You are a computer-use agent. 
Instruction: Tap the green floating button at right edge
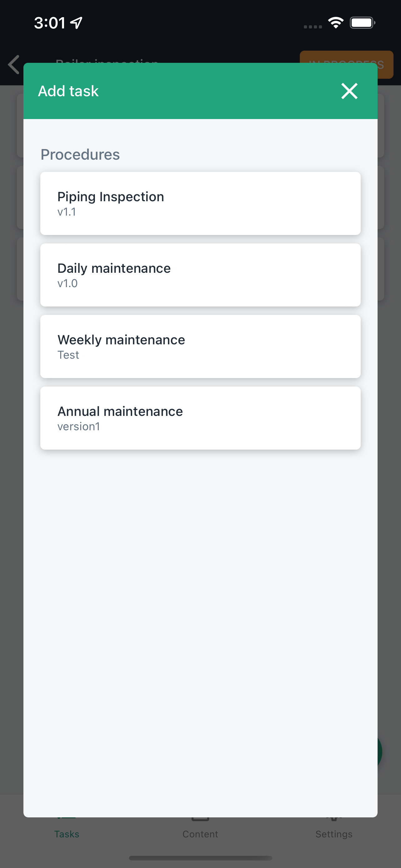coord(380,751)
